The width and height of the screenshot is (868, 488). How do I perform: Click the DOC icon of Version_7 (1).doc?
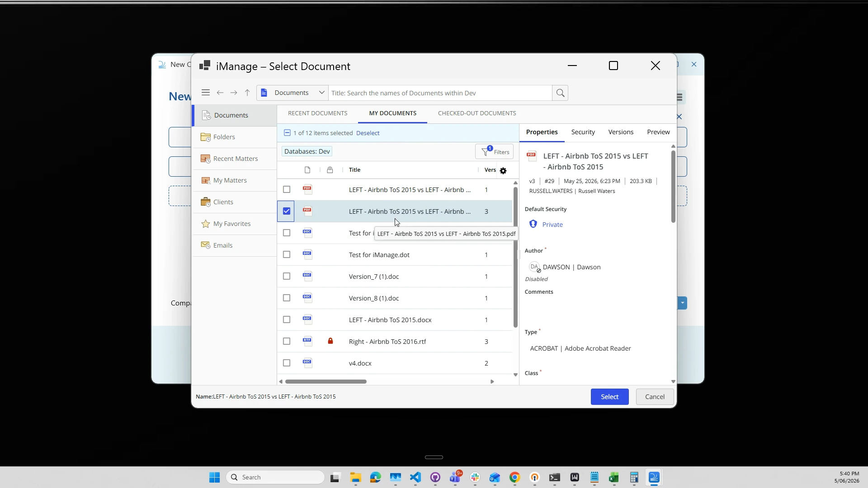point(307,276)
